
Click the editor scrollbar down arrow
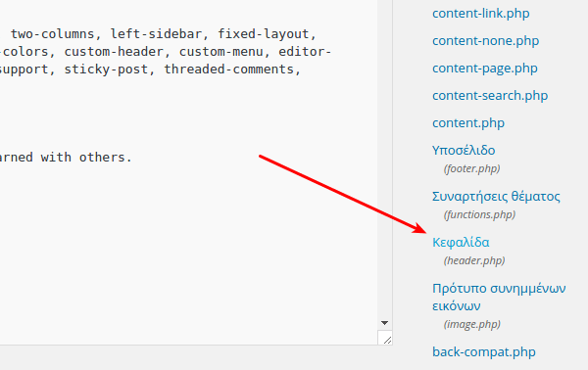pos(384,323)
